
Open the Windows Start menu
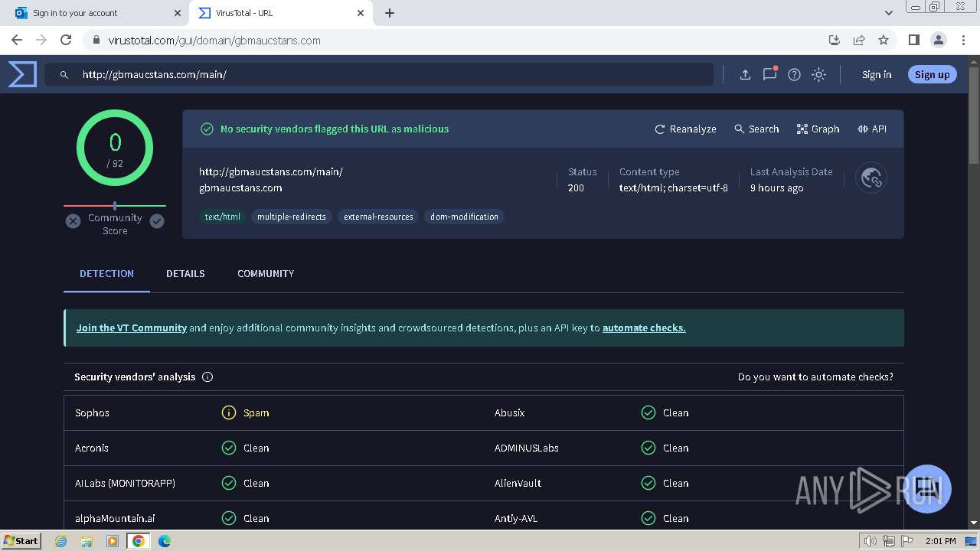tap(21, 540)
